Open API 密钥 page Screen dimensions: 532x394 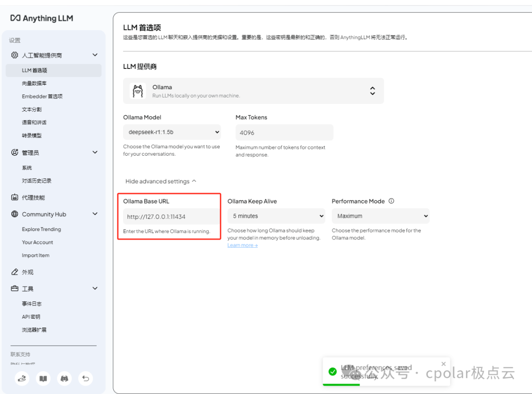(x=31, y=317)
